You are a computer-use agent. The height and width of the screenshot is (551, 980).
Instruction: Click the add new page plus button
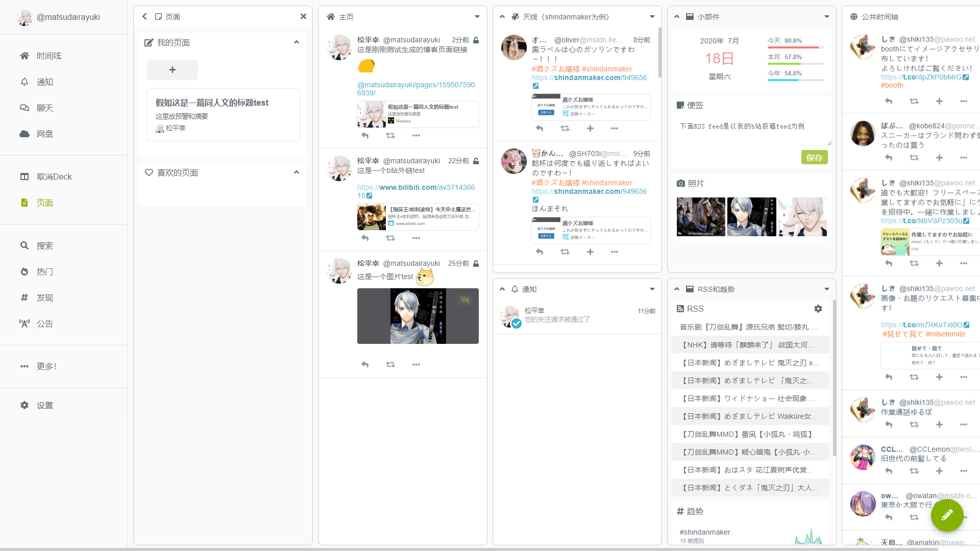click(173, 70)
